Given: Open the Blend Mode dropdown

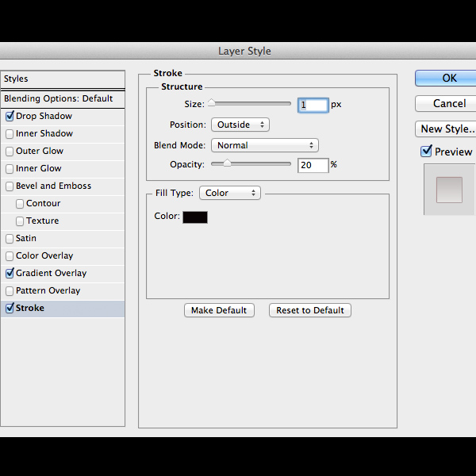Looking at the screenshot, I should point(265,145).
